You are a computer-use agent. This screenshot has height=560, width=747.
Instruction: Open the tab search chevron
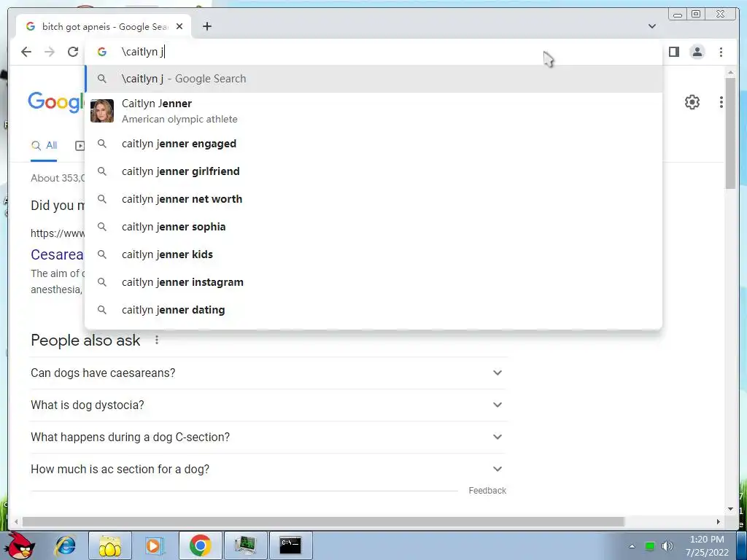[651, 26]
